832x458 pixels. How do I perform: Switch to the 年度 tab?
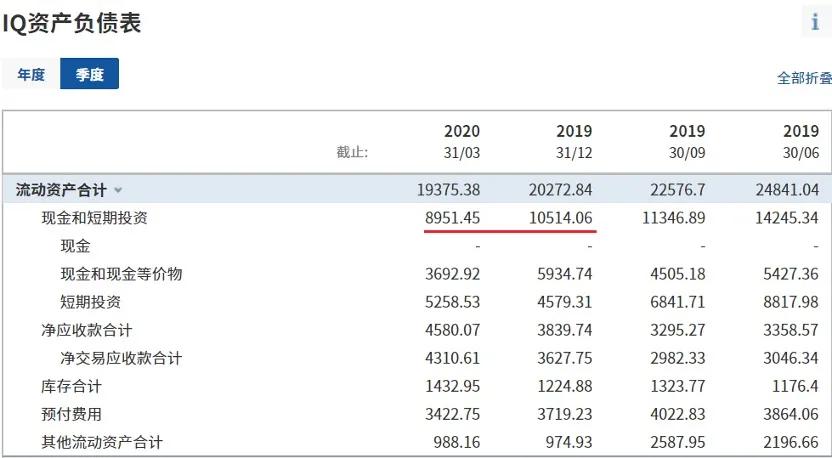pyautogui.click(x=31, y=74)
